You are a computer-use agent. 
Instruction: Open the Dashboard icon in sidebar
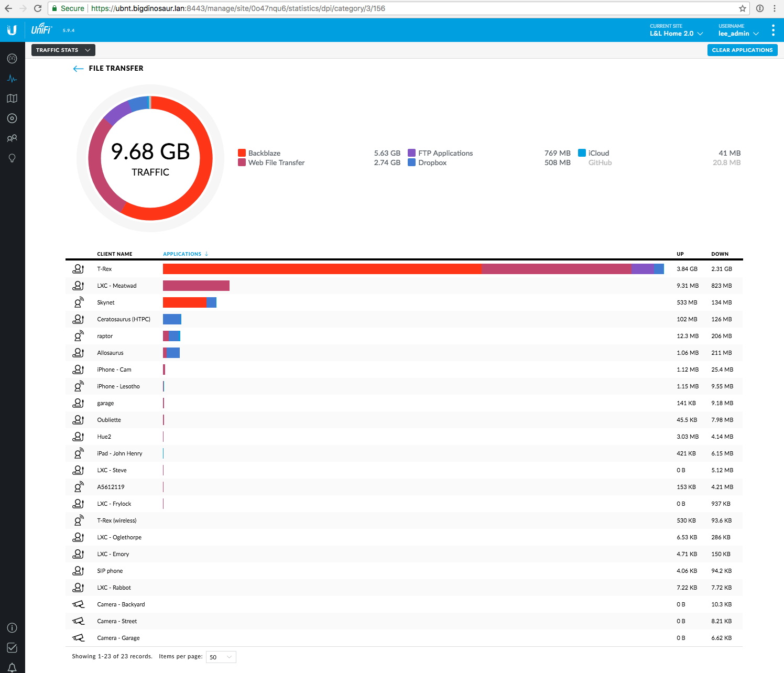click(x=12, y=59)
